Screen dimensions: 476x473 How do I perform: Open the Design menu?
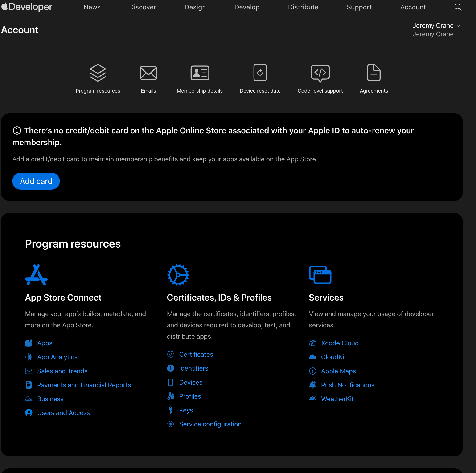pos(195,7)
